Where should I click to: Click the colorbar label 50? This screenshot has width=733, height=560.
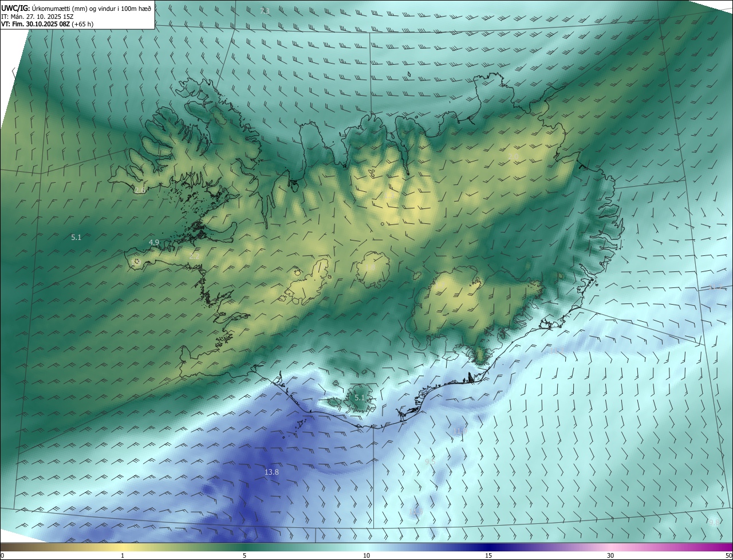pos(728,556)
